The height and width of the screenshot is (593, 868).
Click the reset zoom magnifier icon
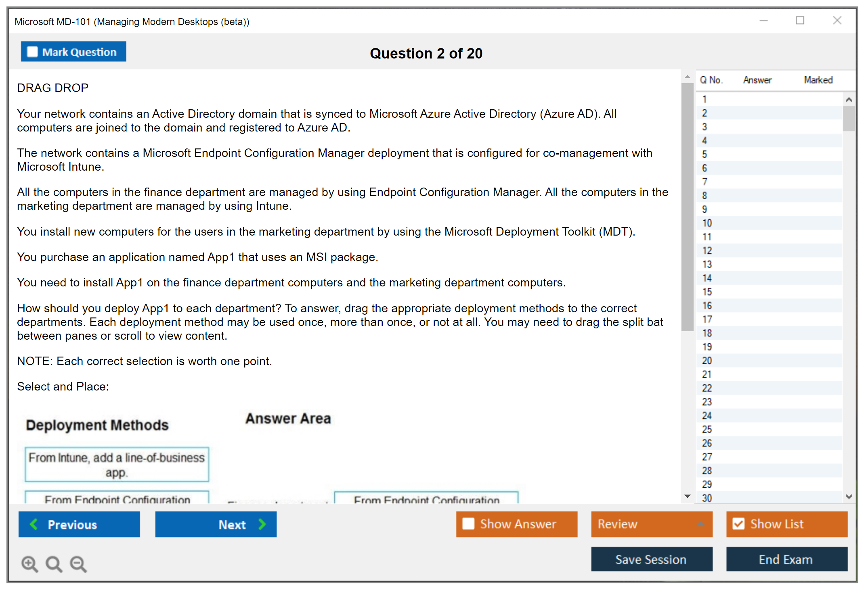pyautogui.click(x=54, y=564)
